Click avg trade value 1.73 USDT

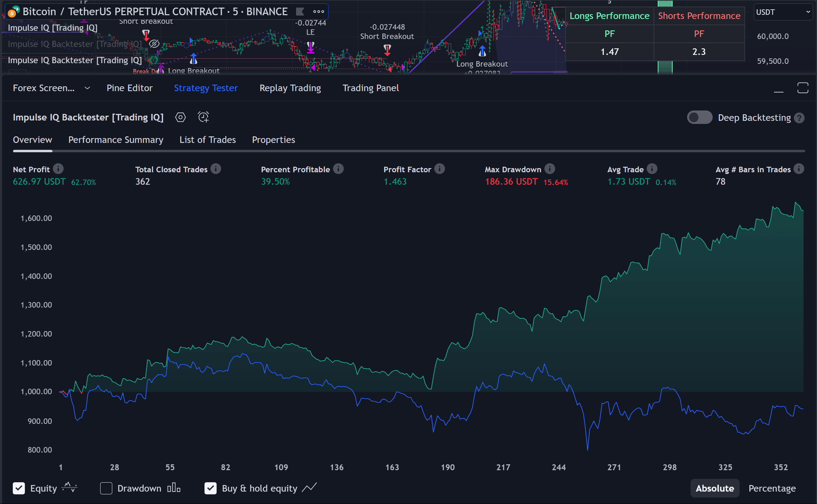coord(629,182)
